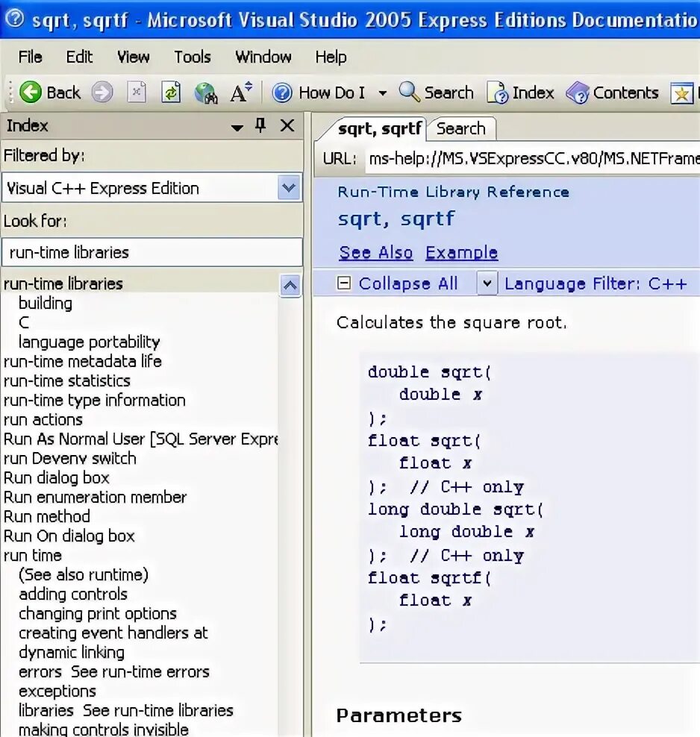Image resolution: width=700 pixels, height=737 pixels.
Task: Select 'building' index subentry
Action: 46,303
